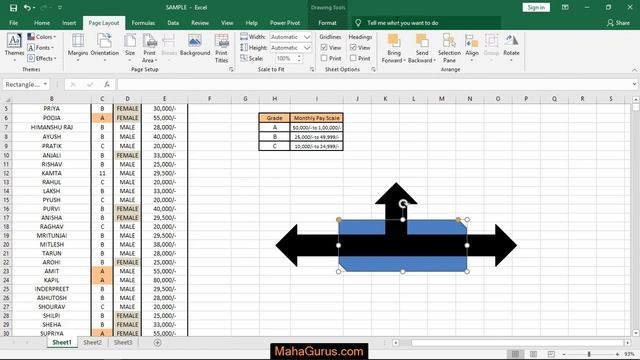This screenshot has width=640, height=360.
Task: Click the Sign in button
Action: pyautogui.click(x=536, y=7)
